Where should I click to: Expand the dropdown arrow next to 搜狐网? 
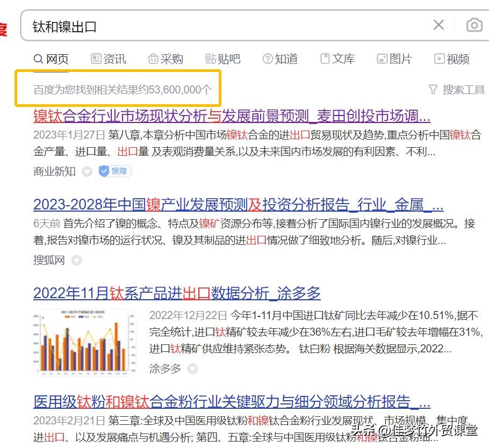tap(76, 261)
